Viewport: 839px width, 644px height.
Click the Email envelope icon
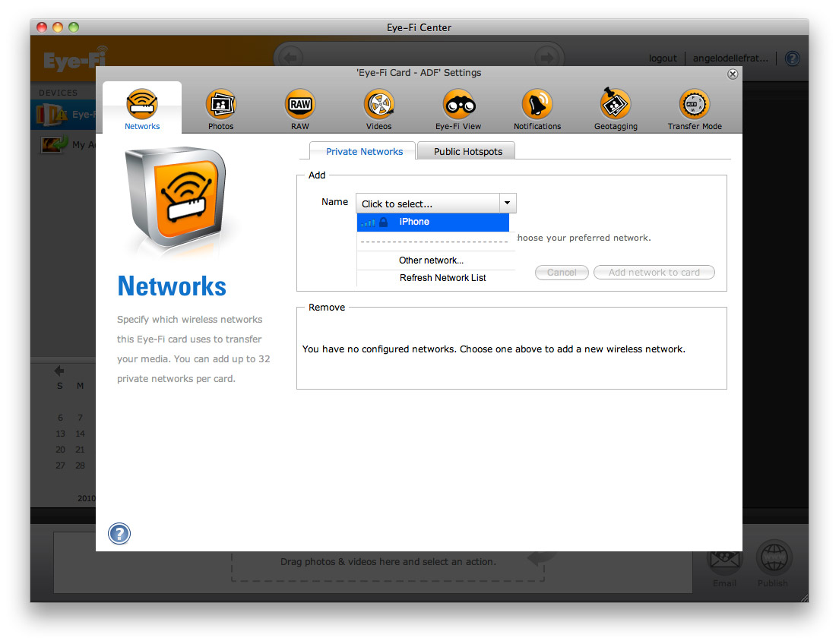click(724, 559)
